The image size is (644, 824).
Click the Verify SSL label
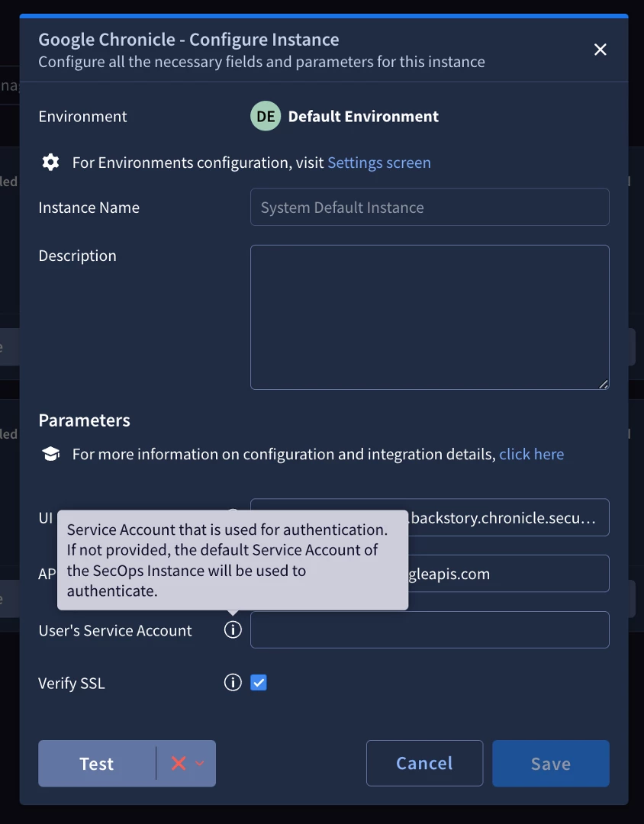point(72,683)
